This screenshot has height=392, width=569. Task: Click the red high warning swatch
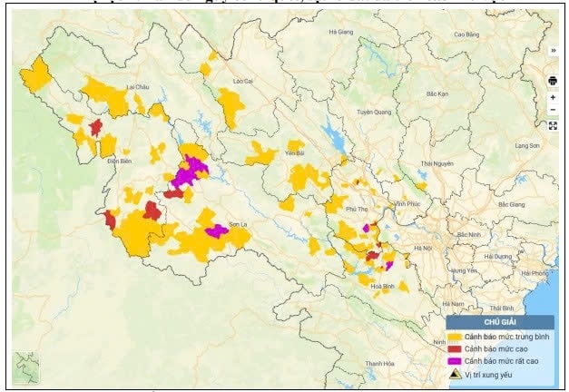[x=454, y=348]
